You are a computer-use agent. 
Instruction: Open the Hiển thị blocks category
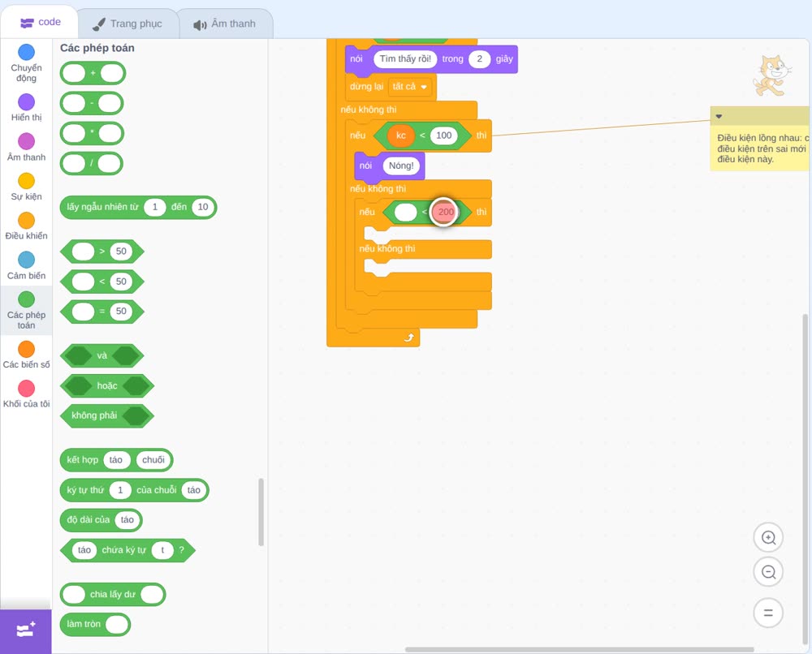click(x=26, y=108)
